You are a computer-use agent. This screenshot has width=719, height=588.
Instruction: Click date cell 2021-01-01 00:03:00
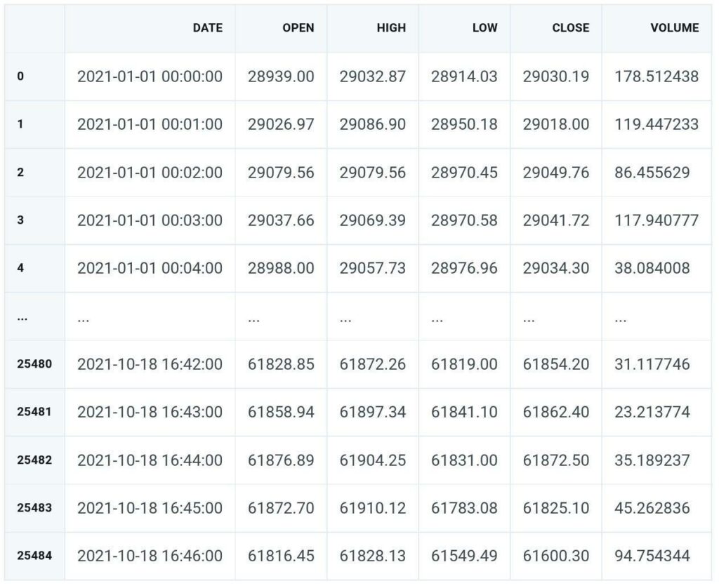150,220
